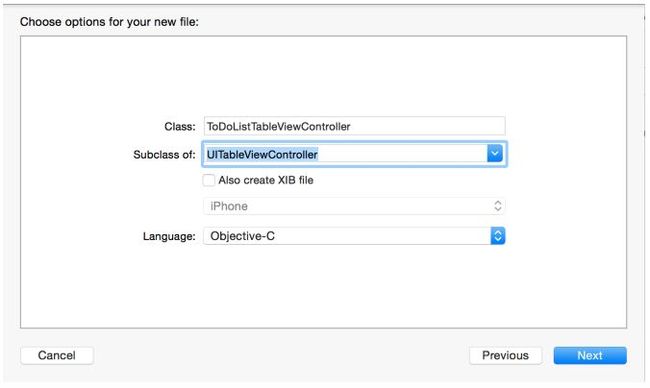
Task: Click the Language: label
Action: pos(169,236)
